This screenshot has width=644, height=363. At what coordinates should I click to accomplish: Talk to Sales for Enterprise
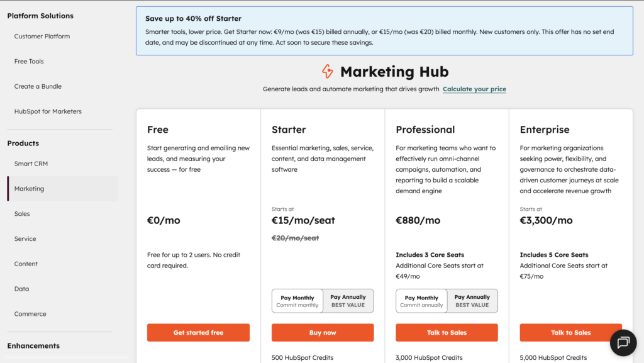(x=570, y=332)
